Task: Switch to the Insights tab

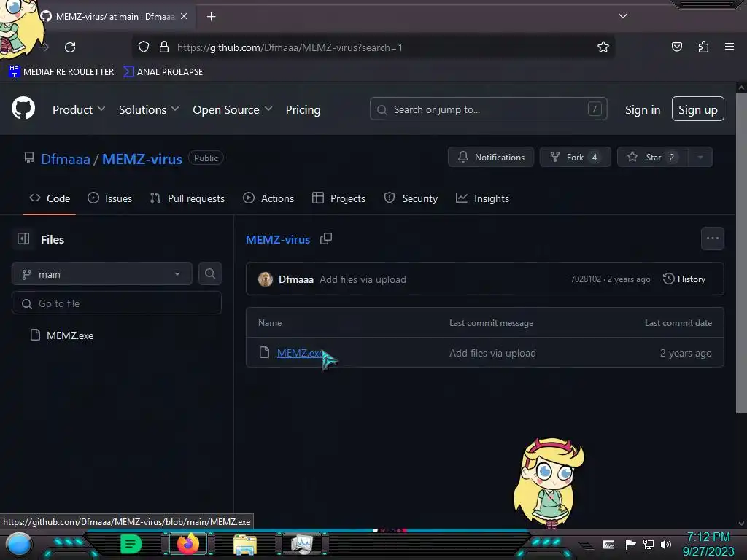Action: [482, 198]
